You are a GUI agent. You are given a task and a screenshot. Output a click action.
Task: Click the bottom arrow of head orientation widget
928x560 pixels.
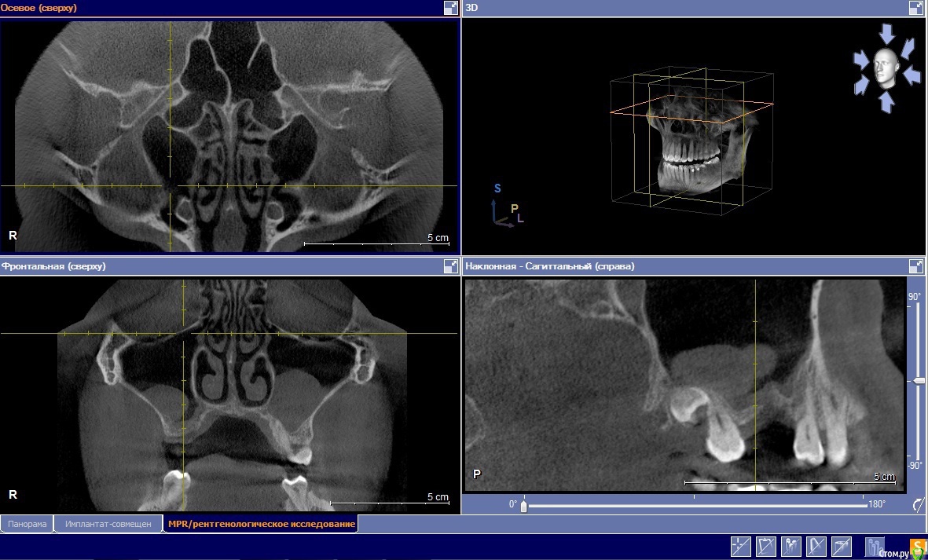coord(886,101)
